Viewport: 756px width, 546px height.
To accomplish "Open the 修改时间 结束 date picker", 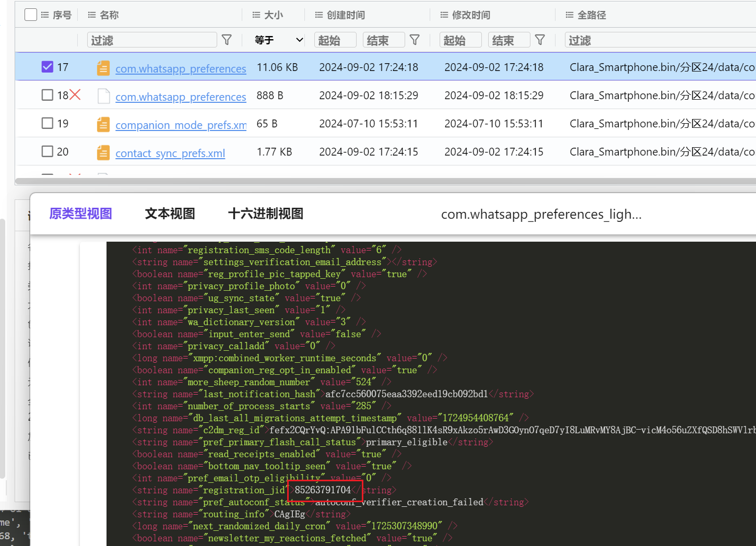I will tap(509, 40).
